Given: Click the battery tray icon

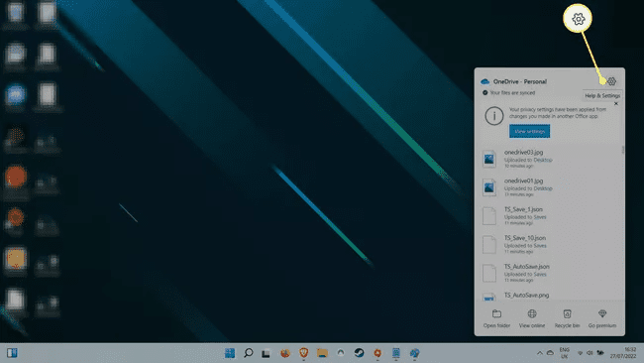Looking at the screenshot, I should (600, 353).
